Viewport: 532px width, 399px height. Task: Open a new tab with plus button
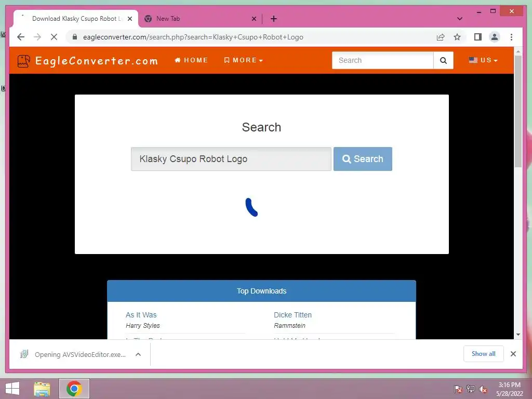274,19
